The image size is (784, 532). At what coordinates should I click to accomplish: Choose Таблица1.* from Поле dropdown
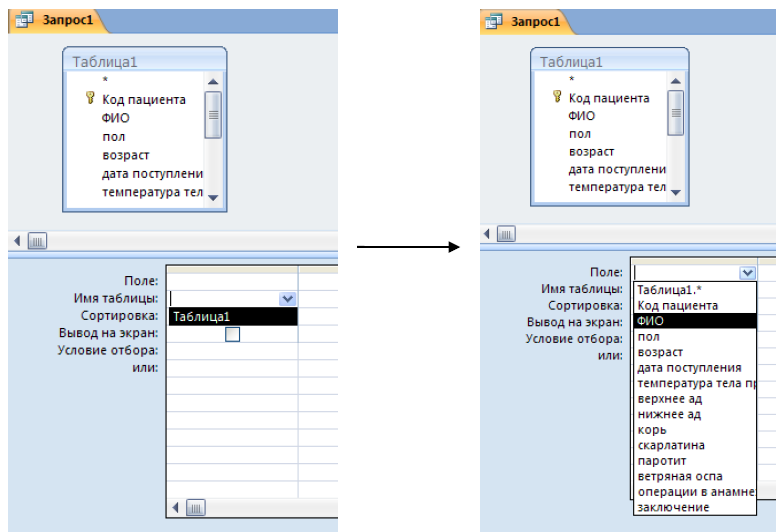695,290
